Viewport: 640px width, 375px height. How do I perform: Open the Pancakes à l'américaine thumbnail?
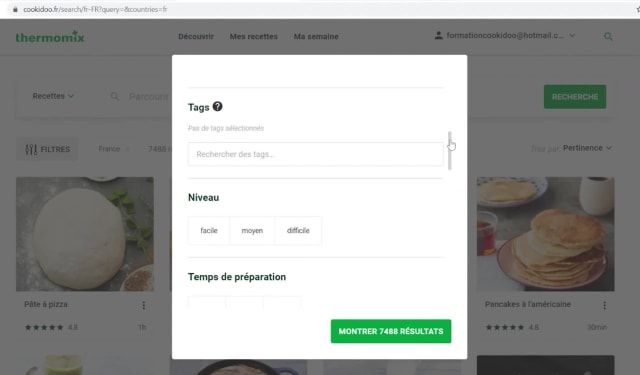(545, 234)
